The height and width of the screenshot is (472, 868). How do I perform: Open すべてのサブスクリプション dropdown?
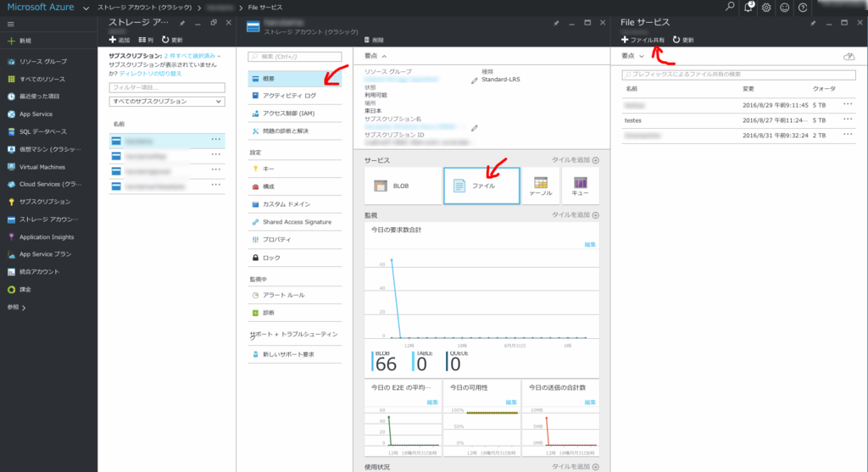click(167, 102)
